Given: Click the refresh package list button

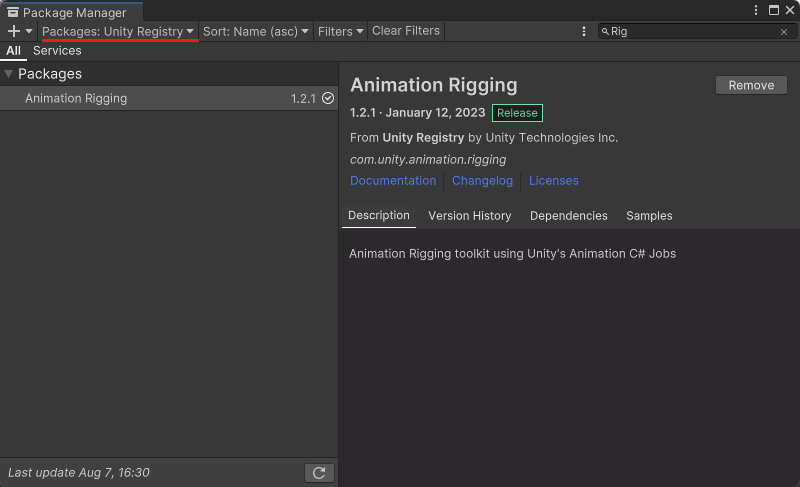Looking at the screenshot, I should [x=319, y=473].
